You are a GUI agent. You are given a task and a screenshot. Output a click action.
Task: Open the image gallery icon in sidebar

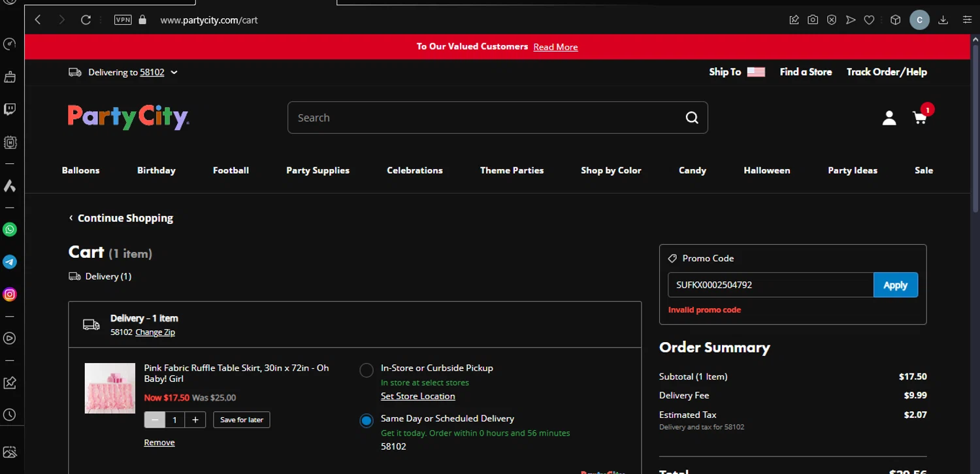[10, 452]
